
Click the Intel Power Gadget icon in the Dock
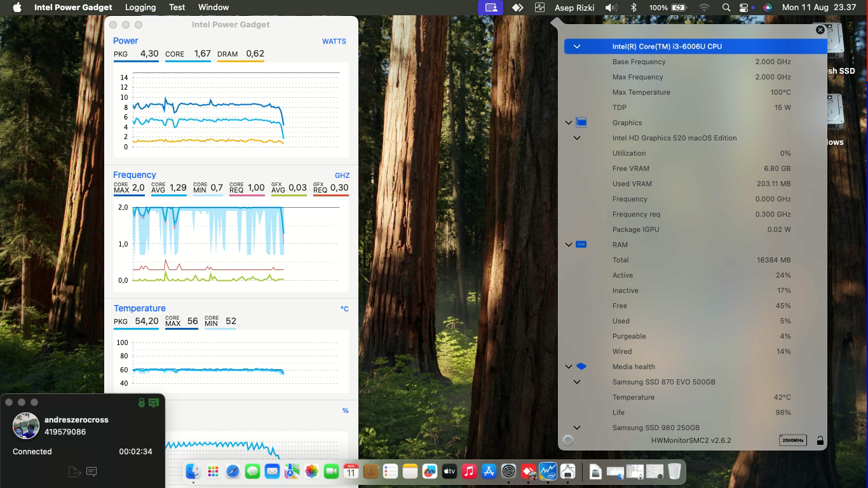coord(547,471)
